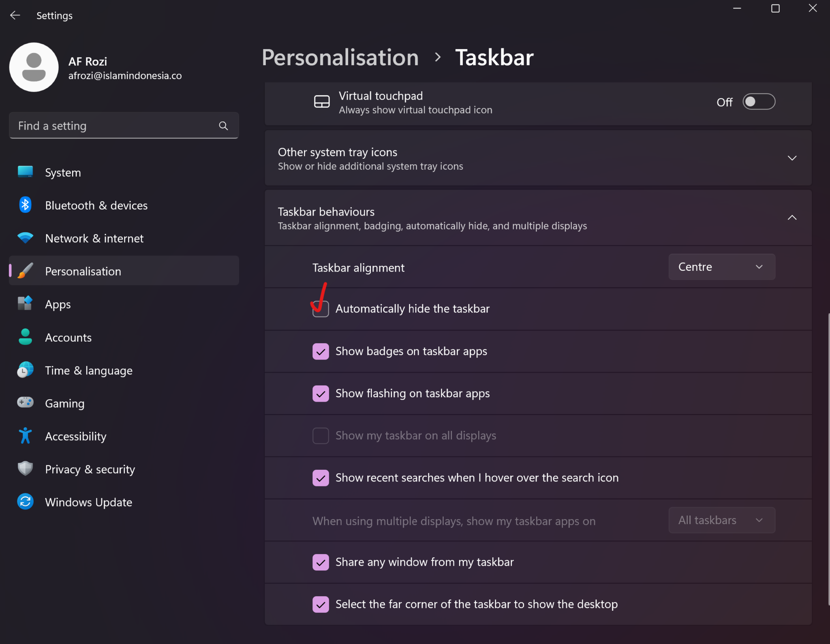This screenshot has width=830, height=644.
Task: Expand Other system tray icons section
Action: click(791, 158)
